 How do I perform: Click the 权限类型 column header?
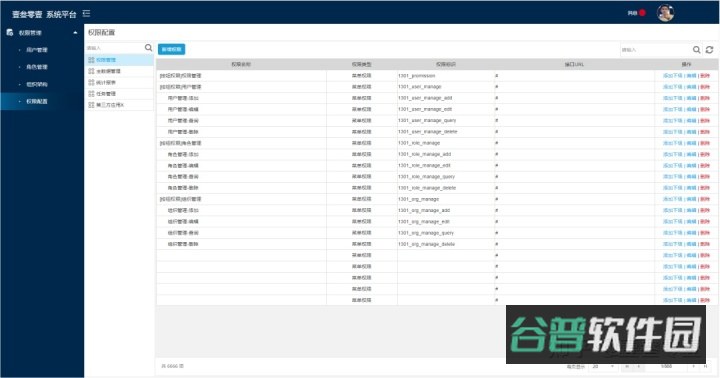click(x=362, y=64)
